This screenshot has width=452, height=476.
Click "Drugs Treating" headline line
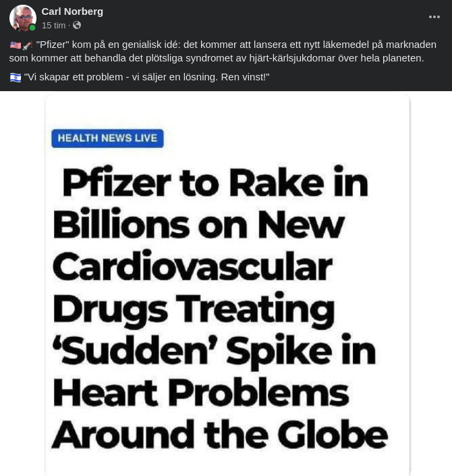click(194, 309)
